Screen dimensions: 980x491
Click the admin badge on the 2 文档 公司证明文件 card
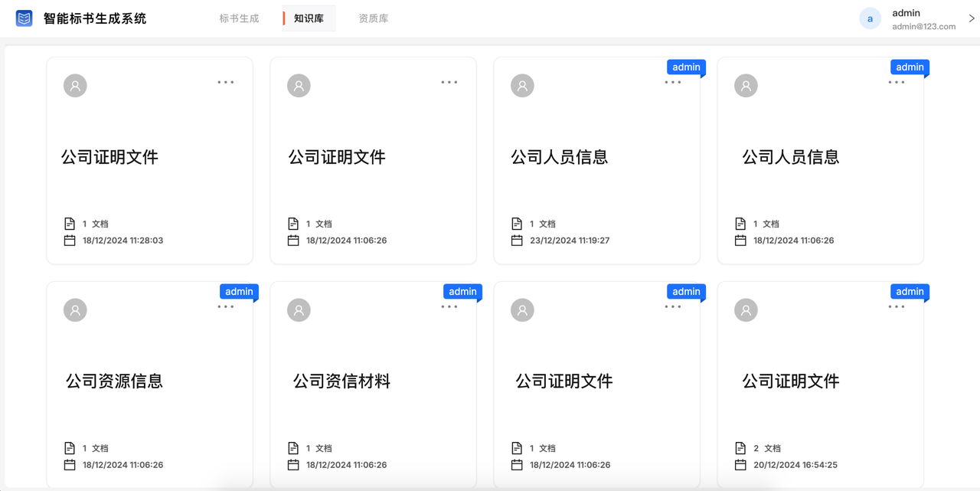click(x=910, y=292)
